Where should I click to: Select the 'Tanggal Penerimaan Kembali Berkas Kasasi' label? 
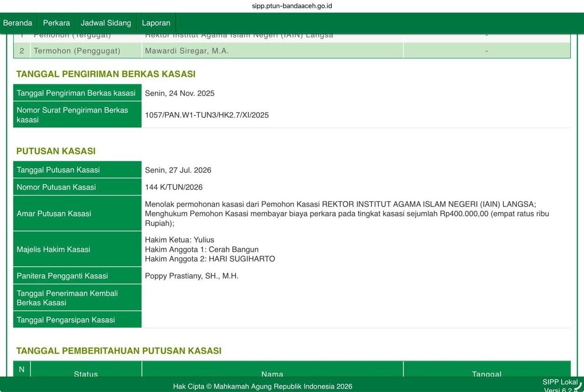point(77,298)
